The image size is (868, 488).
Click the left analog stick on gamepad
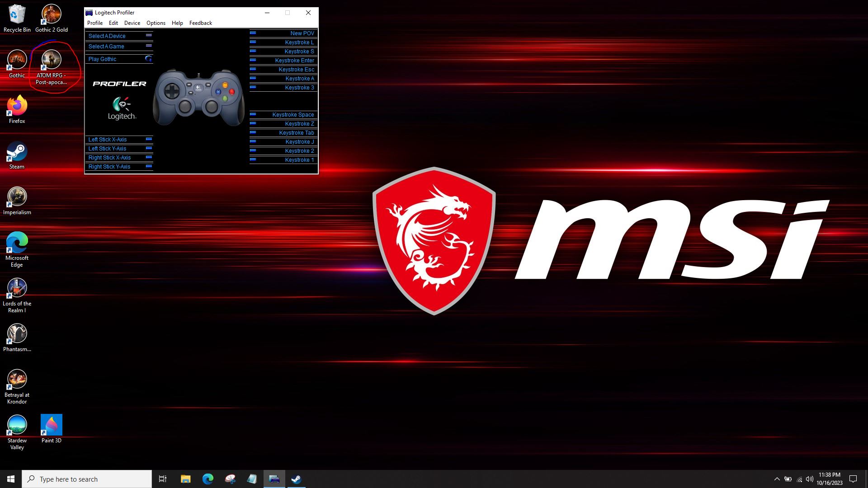(185, 107)
